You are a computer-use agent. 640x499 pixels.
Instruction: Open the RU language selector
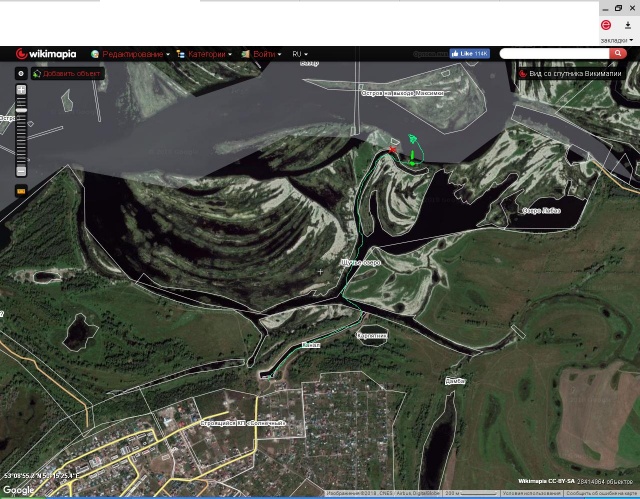coord(300,54)
